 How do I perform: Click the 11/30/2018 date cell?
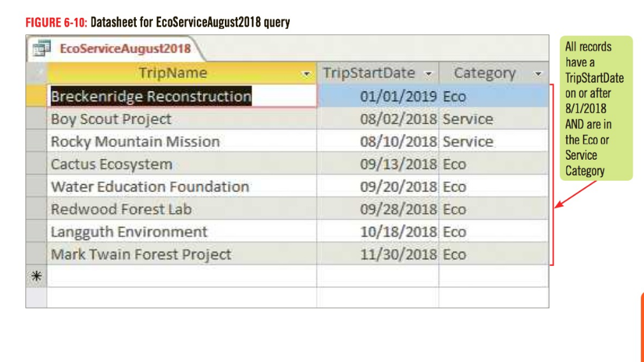pos(378,254)
